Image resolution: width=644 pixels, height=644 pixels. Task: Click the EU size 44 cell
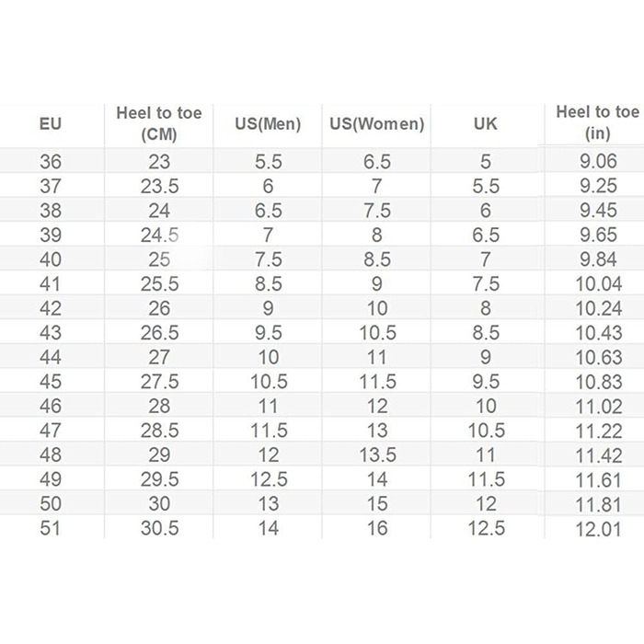click(52, 358)
